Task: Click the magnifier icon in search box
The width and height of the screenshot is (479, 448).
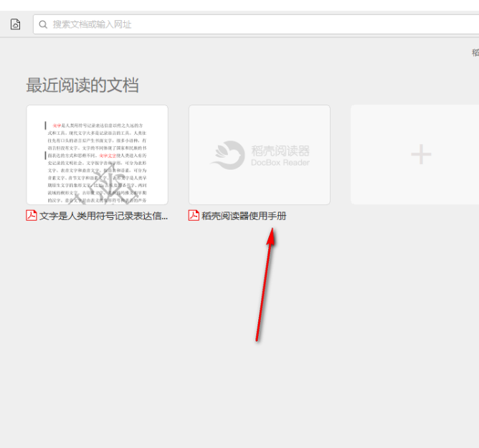Action: coord(43,24)
